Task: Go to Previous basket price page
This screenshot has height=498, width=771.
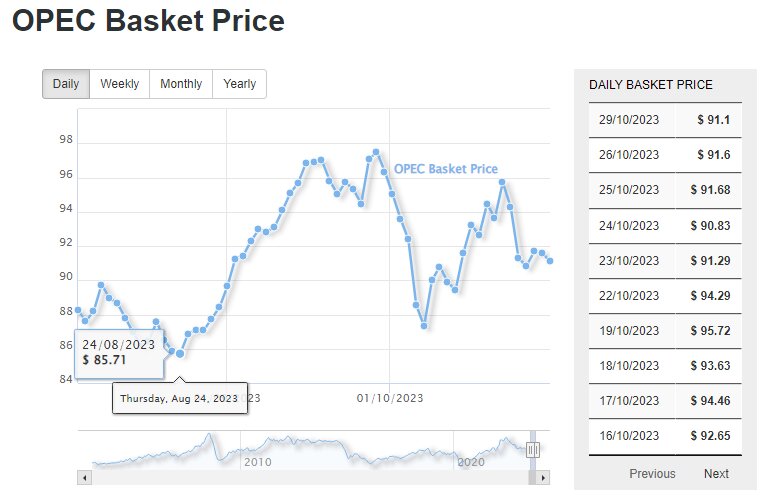Action: point(652,473)
